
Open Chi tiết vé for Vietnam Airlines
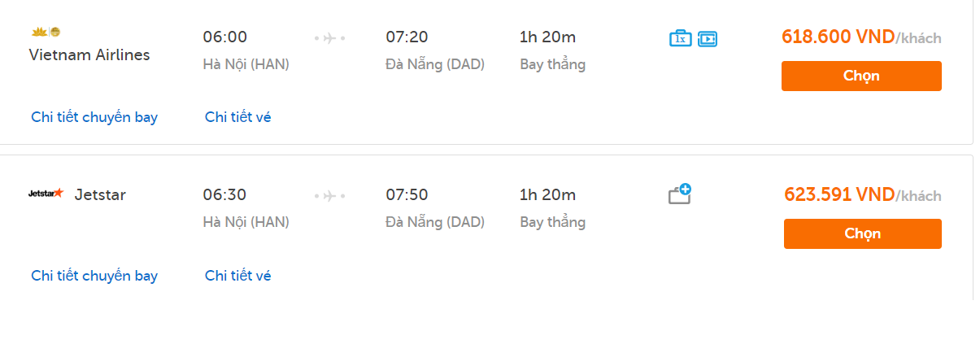237,117
